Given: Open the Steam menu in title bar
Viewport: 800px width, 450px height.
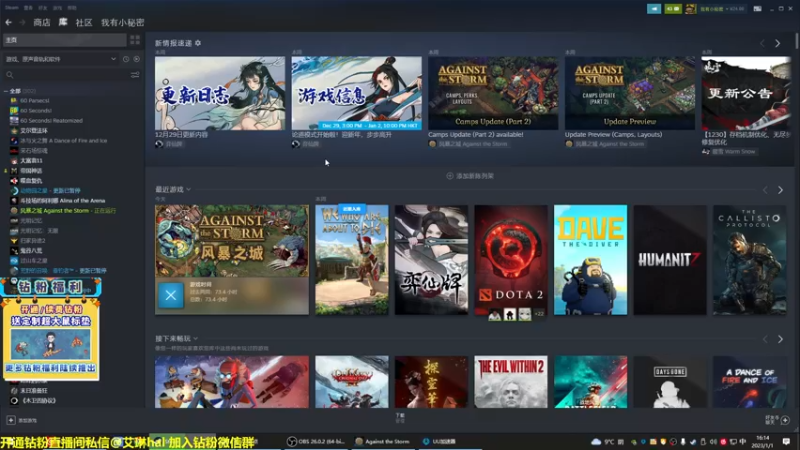Looking at the screenshot, I should (x=11, y=8).
